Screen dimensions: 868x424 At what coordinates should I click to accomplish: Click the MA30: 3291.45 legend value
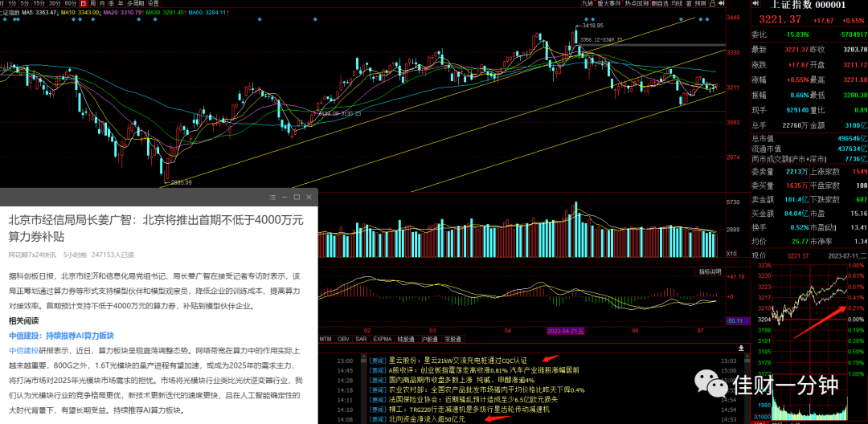pyautogui.click(x=163, y=12)
